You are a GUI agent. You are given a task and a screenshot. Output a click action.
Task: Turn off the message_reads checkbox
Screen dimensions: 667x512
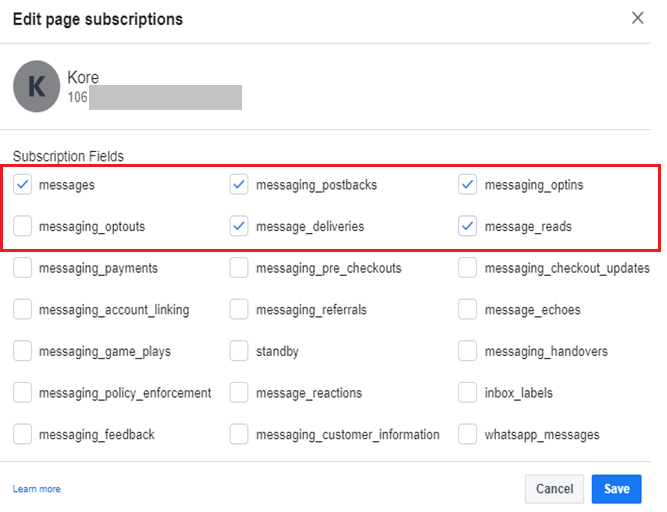(468, 227)
